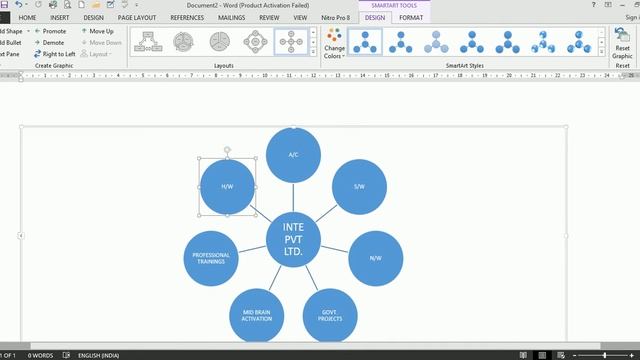Click the Open folder icon

(96, 5)
